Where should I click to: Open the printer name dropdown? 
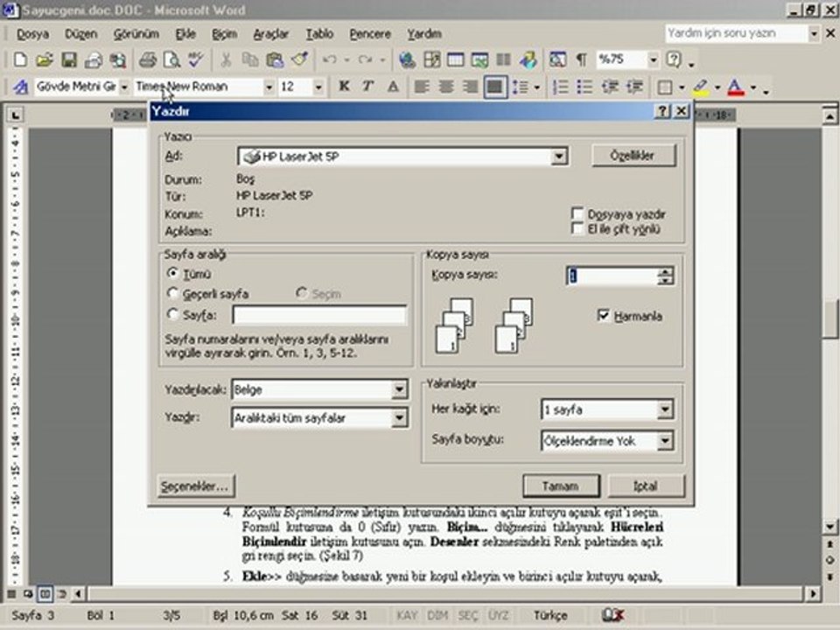(x=558, y=157)
